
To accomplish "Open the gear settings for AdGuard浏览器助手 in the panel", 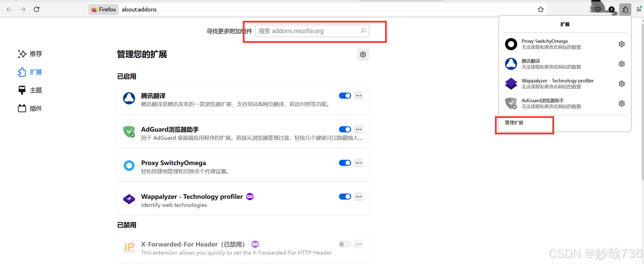I will 622,103.
